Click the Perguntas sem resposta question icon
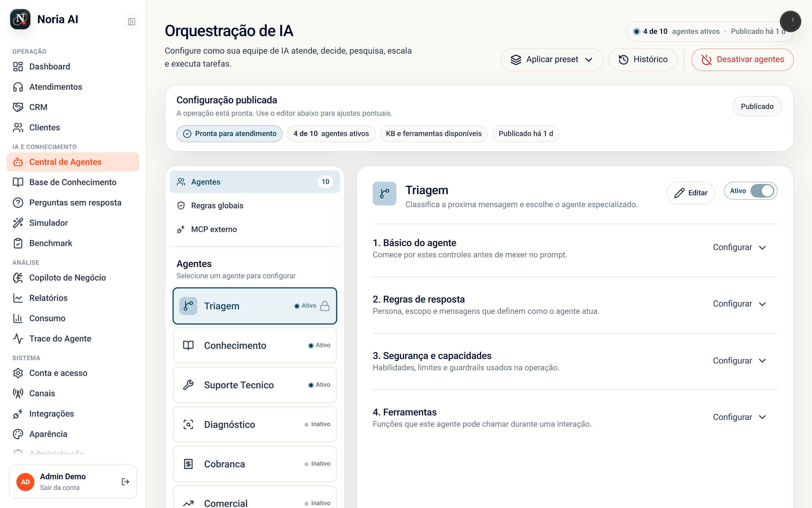 (18, 203)
